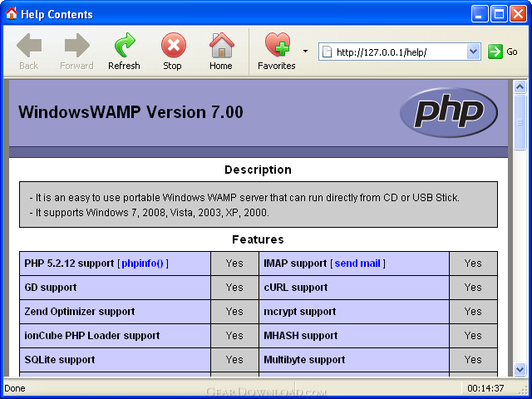The image size is (532, 399).
Task: Click the page icon in address bar
Action: click(327, 52)
